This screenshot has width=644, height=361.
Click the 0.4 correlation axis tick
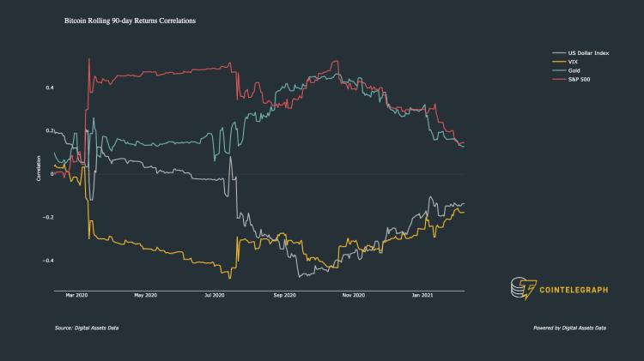(50, 87)
